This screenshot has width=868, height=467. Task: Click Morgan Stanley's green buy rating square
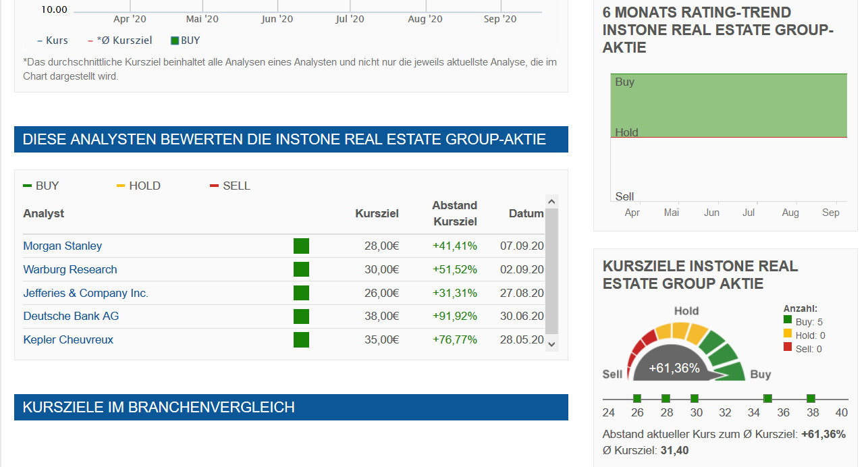(301, 246)
